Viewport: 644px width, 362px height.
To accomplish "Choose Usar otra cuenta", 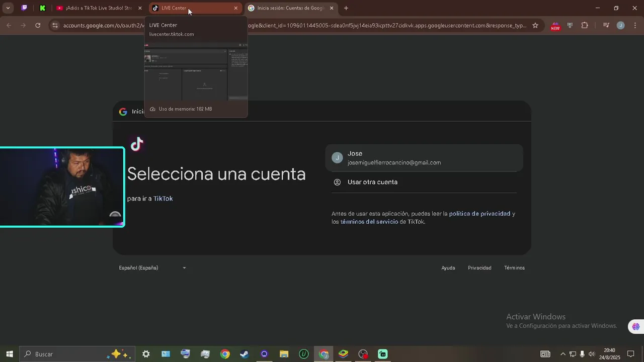I will [424, 182].
